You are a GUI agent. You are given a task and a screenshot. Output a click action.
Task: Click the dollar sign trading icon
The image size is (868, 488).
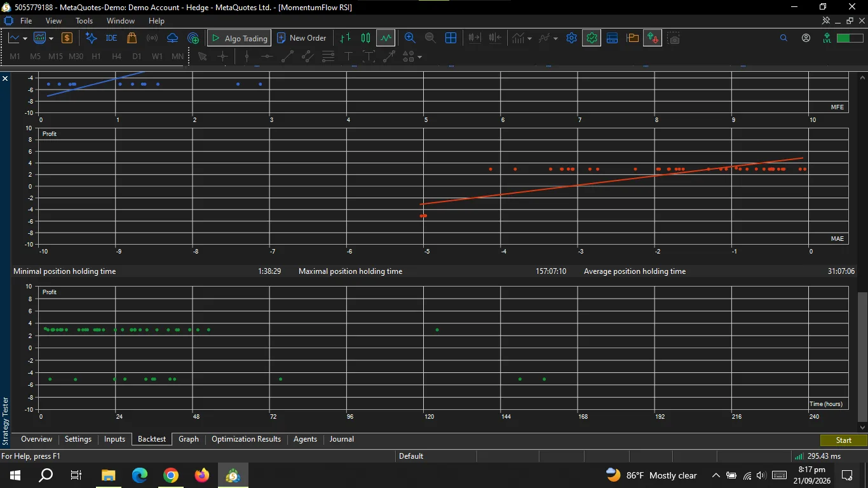click(x=67, y=38)
